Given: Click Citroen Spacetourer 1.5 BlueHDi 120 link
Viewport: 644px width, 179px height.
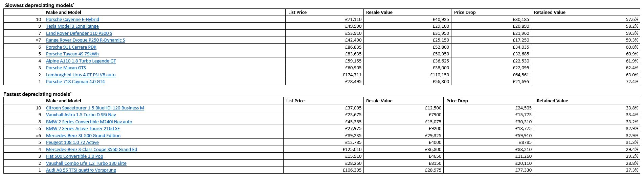Looking at the screenshot, I should pos(95,108).
